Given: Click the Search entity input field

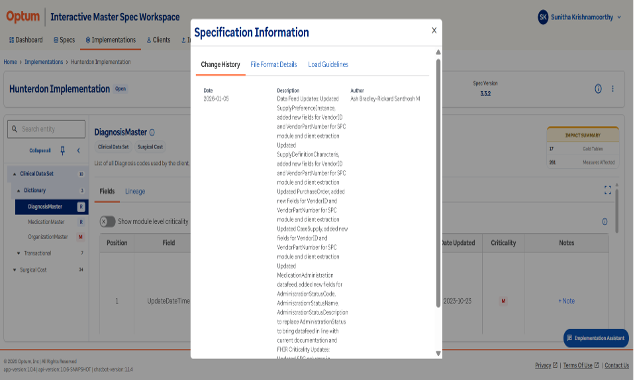Looking at the screenshot, I should point(46,129).
